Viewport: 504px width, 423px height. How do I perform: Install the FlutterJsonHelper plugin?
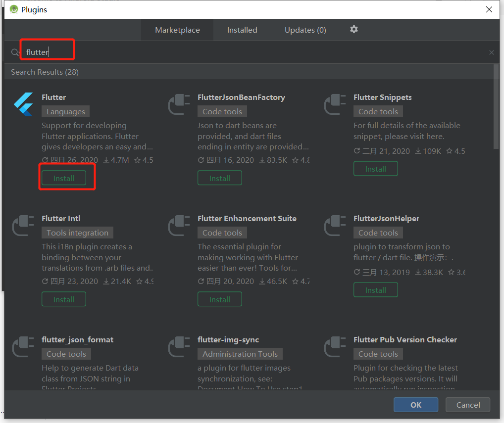(x=376, y=290)
